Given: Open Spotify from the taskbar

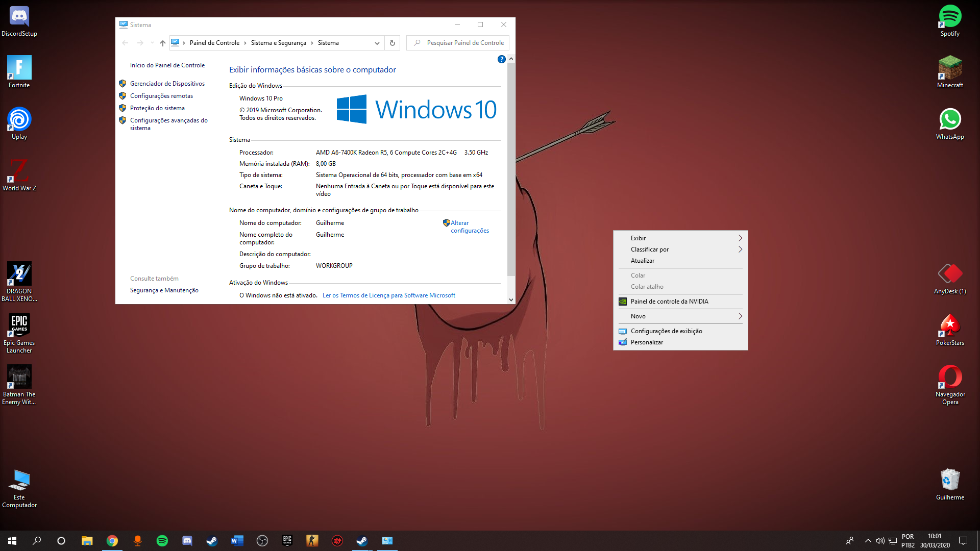Looking at the screenshot, I should (162, 541).
